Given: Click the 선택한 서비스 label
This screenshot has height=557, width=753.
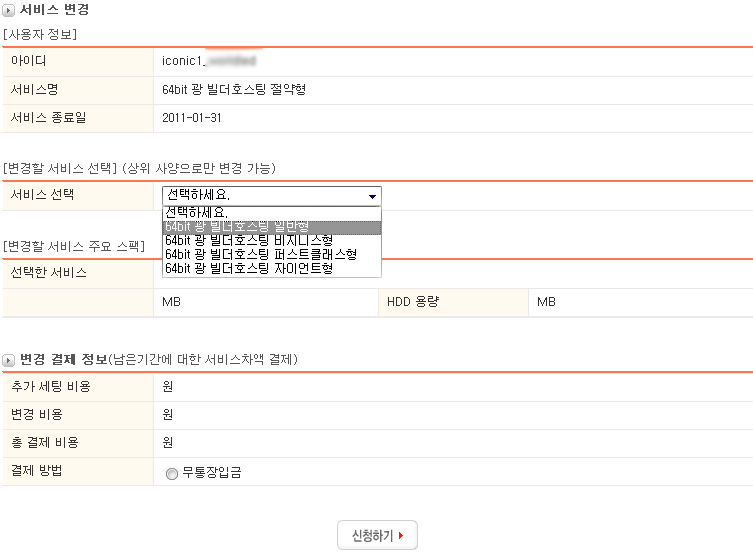Looking at the screenshot, I should [x=49, y=273].
